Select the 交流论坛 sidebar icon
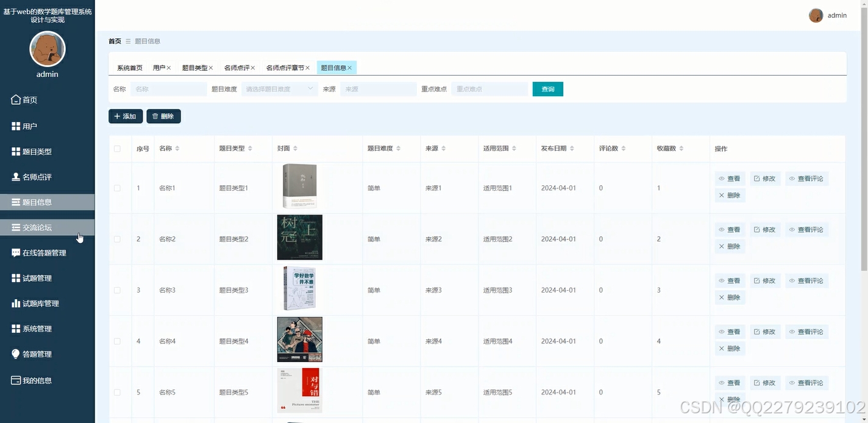The image size is (868, 423). pos(15,227)
